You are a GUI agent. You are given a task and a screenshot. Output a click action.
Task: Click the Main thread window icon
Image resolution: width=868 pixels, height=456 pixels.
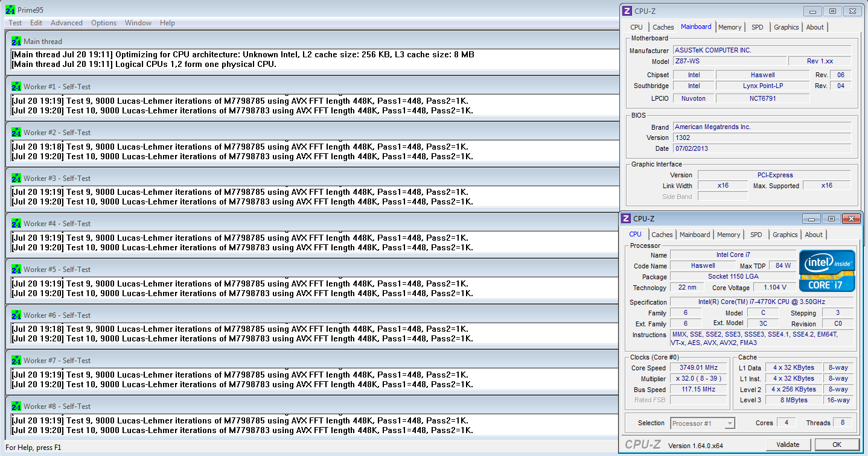tap(16, 41)
